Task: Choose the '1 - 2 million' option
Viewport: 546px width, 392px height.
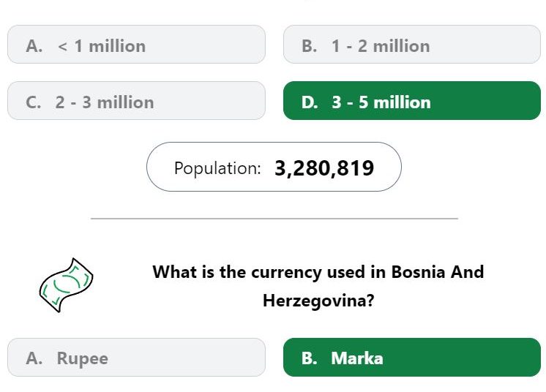Action: tap(412, 44)
